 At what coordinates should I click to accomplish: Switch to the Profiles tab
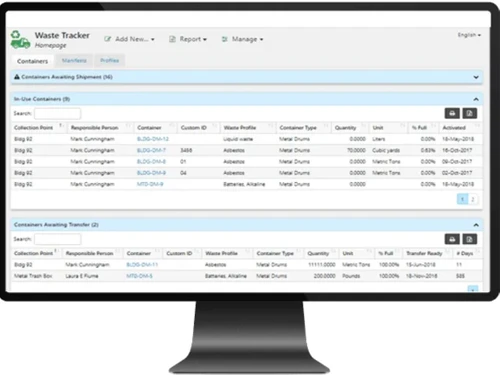[x=109, y=60]
